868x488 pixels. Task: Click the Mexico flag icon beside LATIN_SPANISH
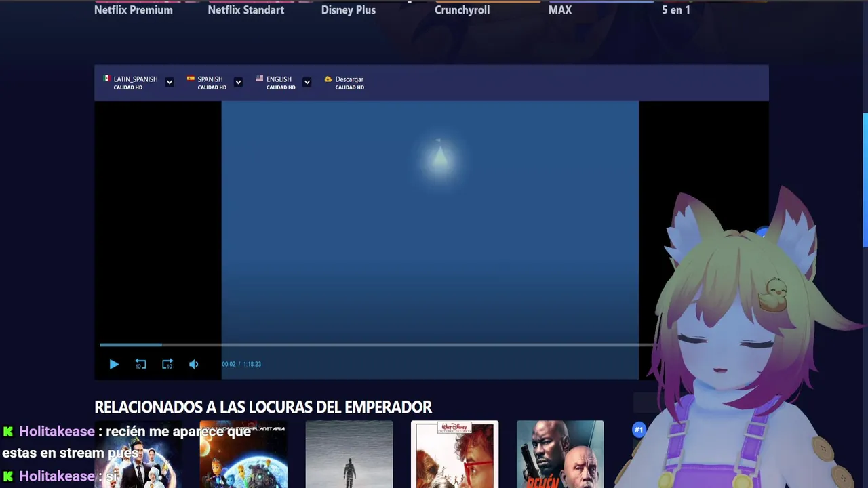pos(106,79)
